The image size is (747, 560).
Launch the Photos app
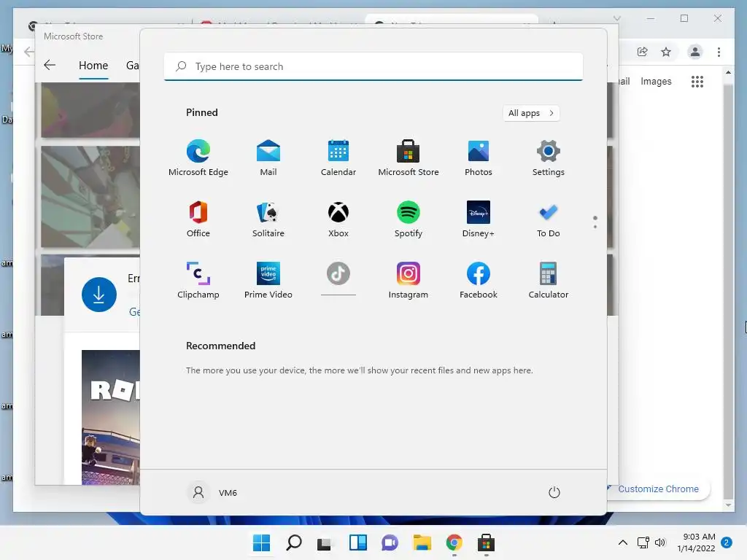point(479,158)
